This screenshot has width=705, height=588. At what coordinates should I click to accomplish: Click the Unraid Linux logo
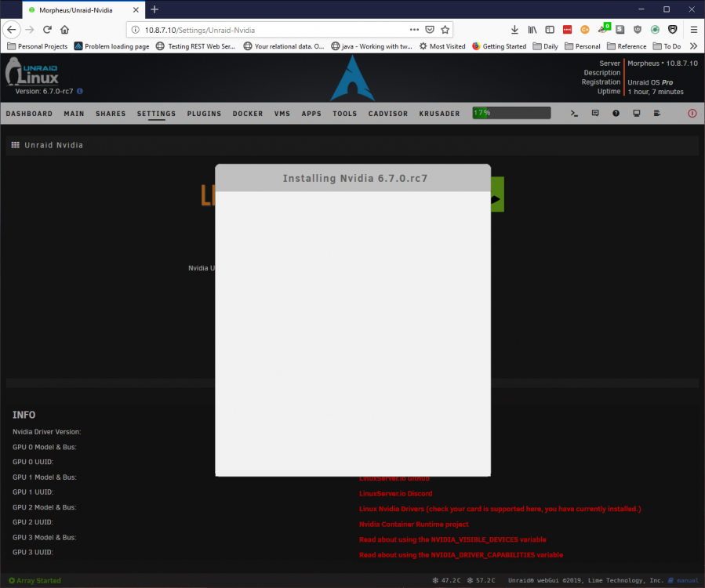(32, 72)
